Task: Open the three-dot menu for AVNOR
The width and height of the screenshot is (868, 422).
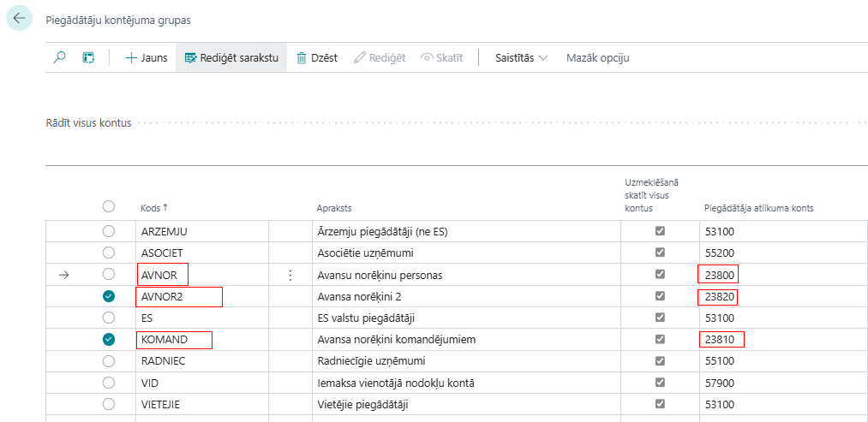Action: pos(290,275)
